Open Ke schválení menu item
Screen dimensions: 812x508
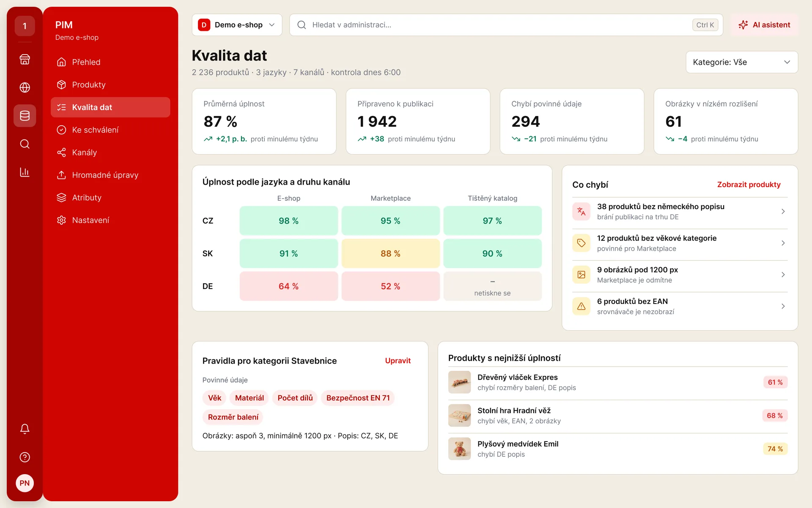point(110,130)
